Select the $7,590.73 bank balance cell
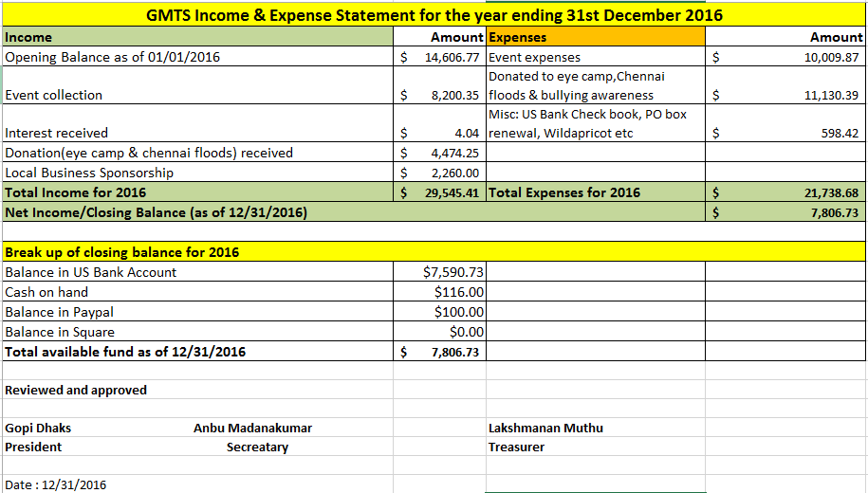Screen dimensions: 868x493 point(439,272)
